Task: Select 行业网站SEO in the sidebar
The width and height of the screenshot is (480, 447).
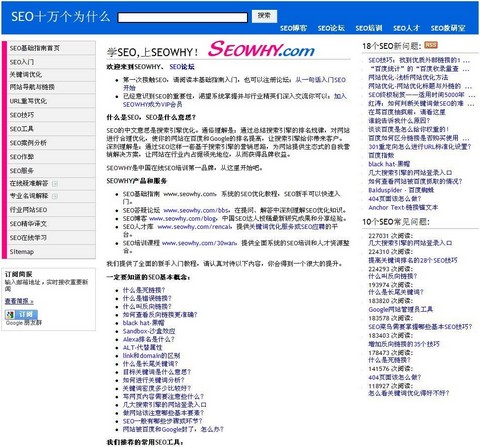Action: [x=51, y=210]
